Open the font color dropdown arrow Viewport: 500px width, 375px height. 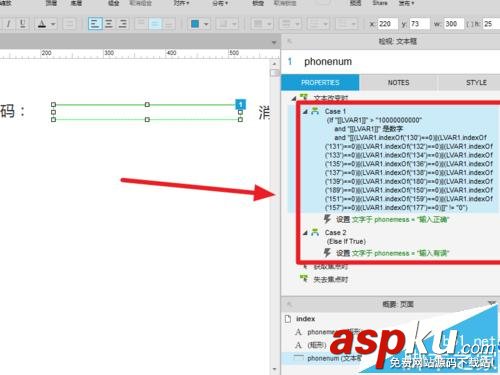point(53,24)
